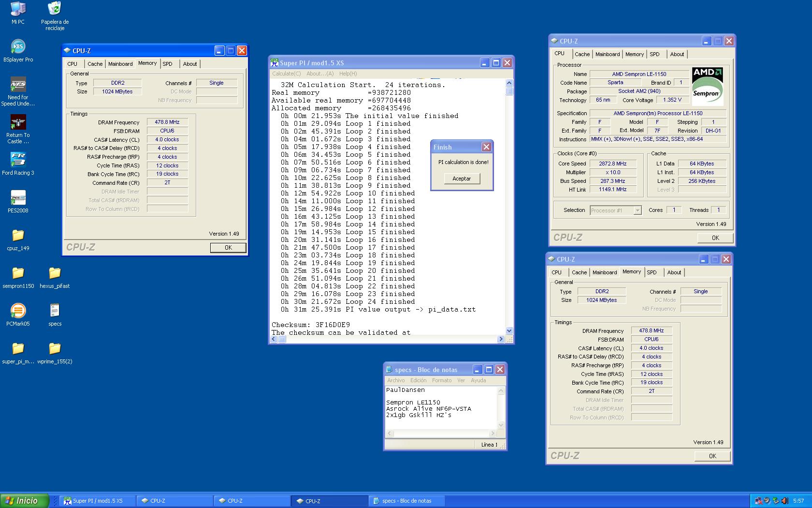Viewport: 812px width, 508px height.
Task: Open Ayuda menu in Bloc de notas
Action: click(478, 380)
